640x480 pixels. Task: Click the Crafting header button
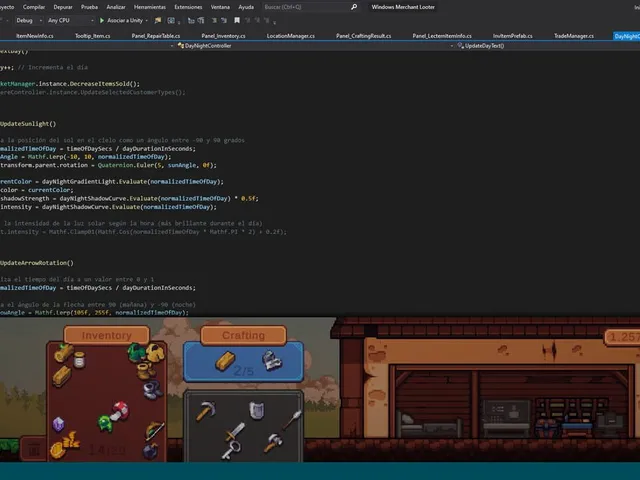(243, 335)
